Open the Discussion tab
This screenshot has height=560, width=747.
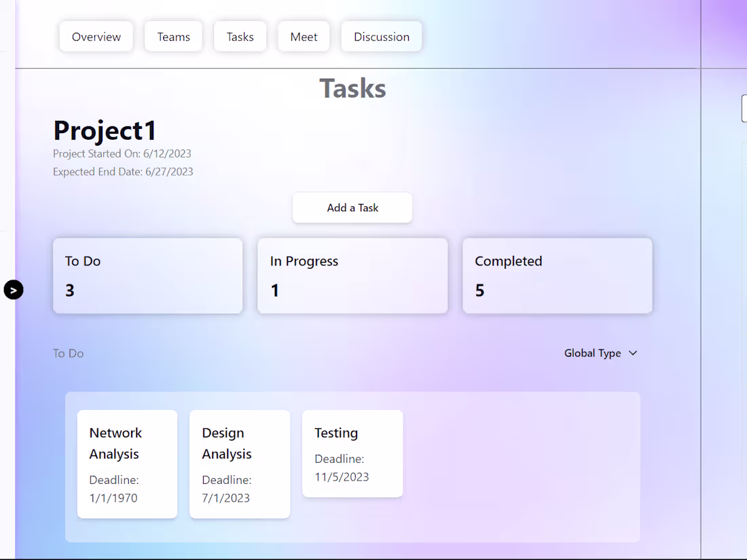click(382, 37)
